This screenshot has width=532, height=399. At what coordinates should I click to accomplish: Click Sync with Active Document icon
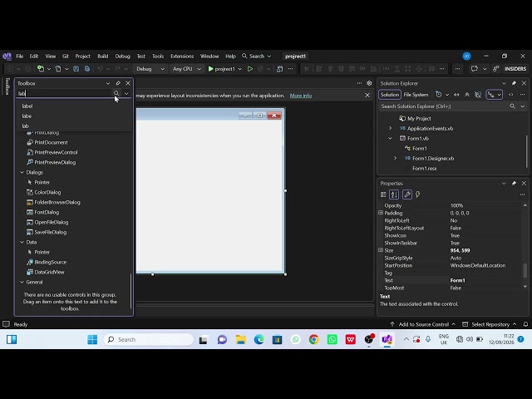(x=456, y=95)
